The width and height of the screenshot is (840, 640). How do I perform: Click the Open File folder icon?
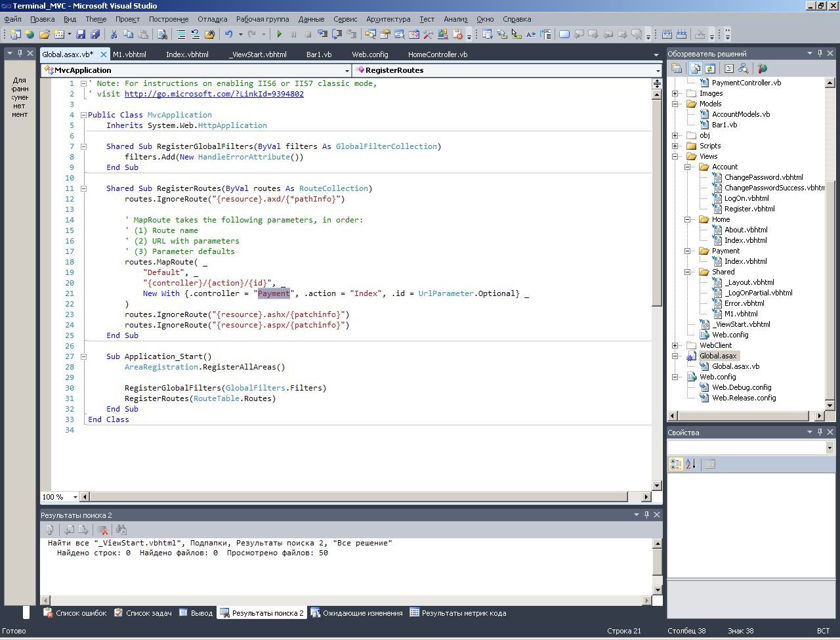pos(44,34)
